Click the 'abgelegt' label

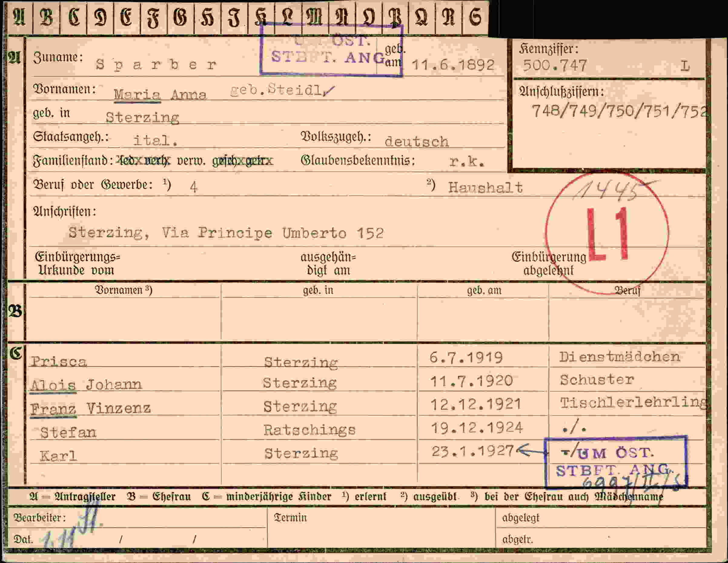coord(521,518)
